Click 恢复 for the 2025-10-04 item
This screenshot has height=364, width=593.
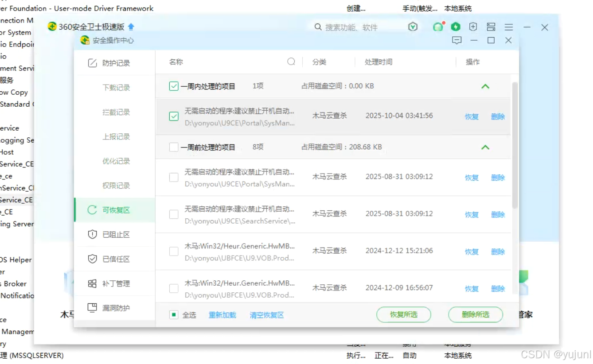pyautogui.click(x=472, y=117)
